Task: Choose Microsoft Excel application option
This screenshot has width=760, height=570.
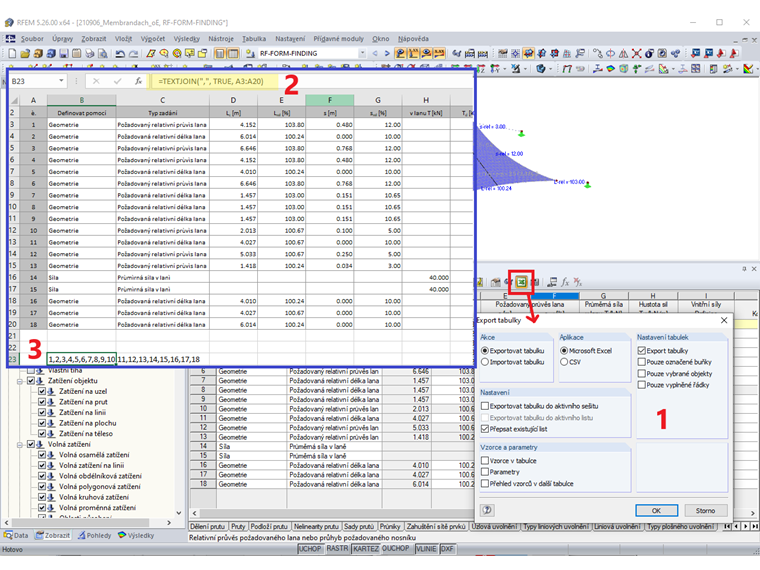Action: click(x=564, y=350)
